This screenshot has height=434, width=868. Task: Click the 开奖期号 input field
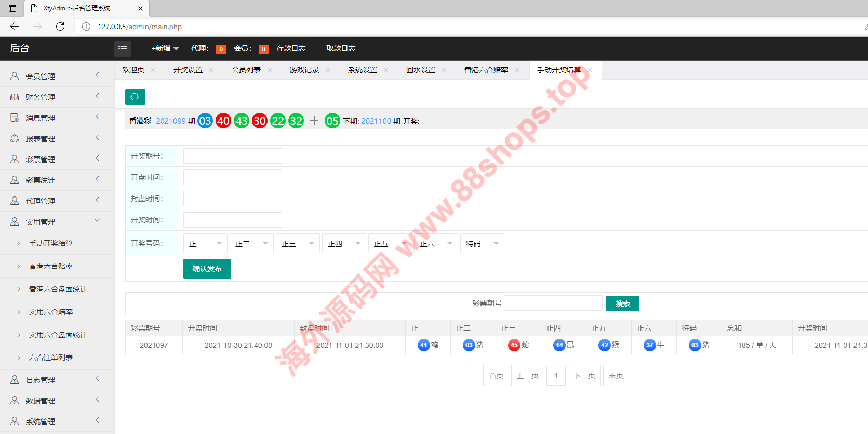pos(232,156)
